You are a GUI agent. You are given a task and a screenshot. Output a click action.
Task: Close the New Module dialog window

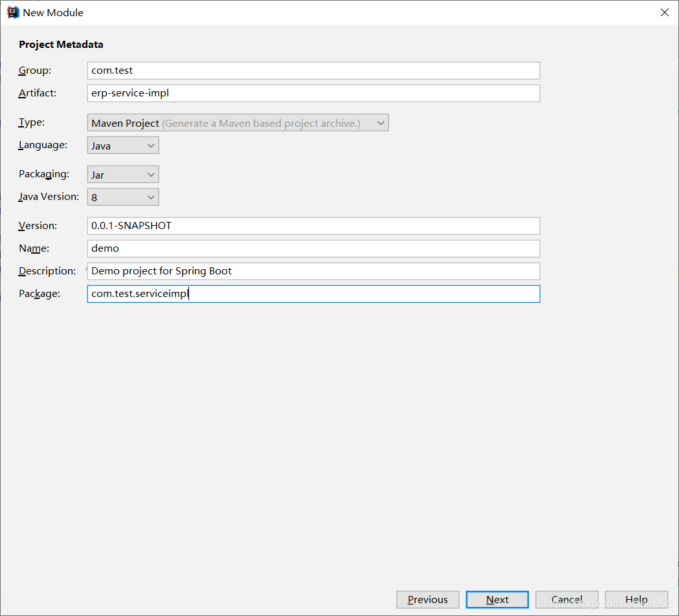click(x=665, y=12)
